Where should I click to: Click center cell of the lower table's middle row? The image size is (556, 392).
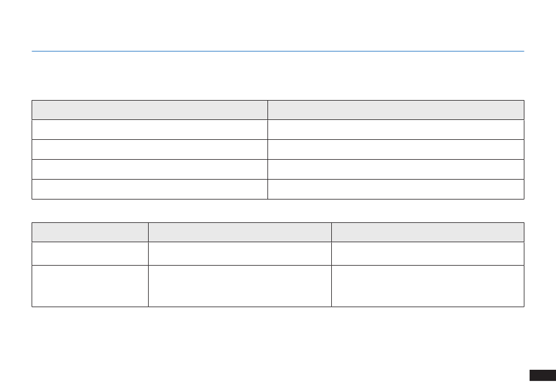point(240,253)
